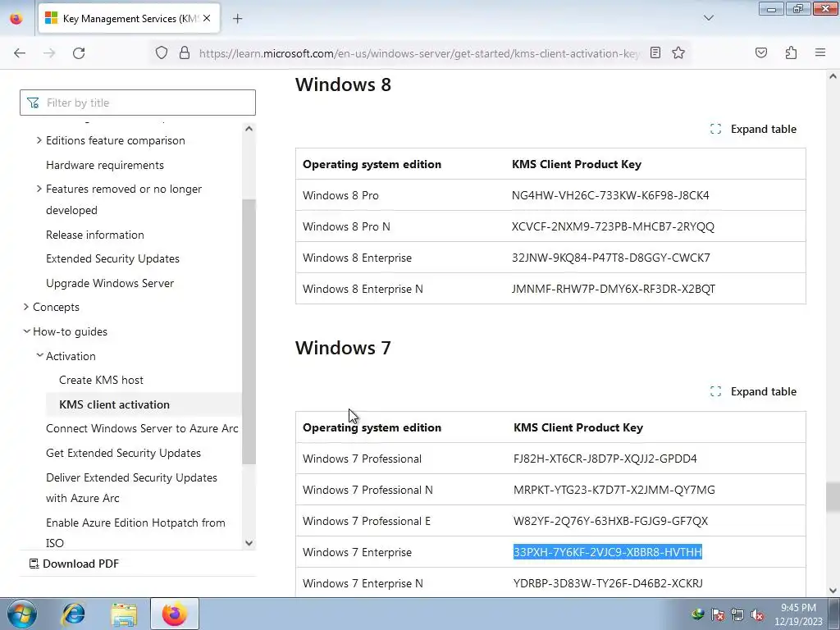Close the Key Management Services tab
840x630 pixels.
[207, 18]
